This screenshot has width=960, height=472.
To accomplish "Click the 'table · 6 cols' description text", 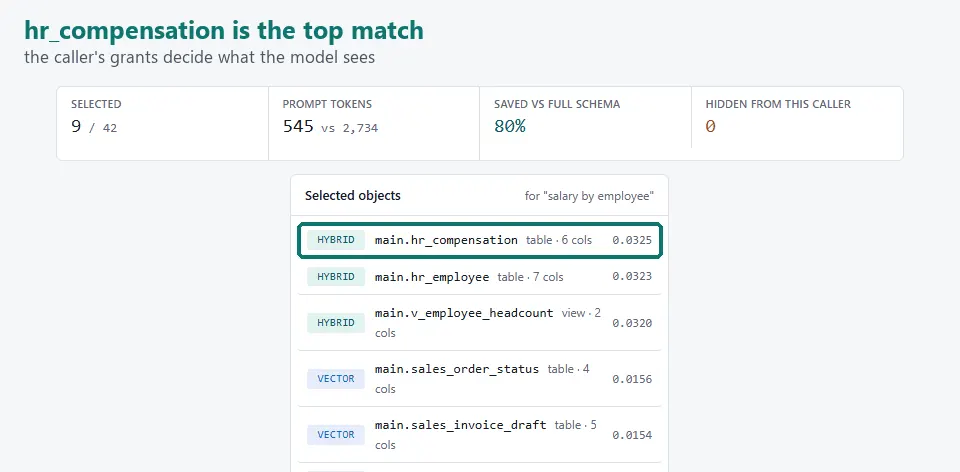I will (x=559, y=240).
